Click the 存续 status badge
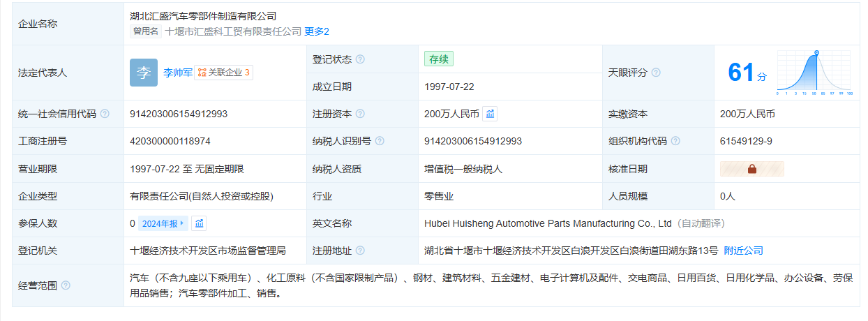Screen dimensions: 868x321 click(x=439, y=59)
